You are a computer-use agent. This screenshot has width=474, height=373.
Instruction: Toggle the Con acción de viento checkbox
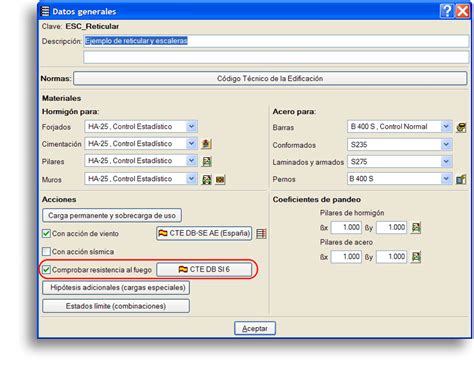46,233
